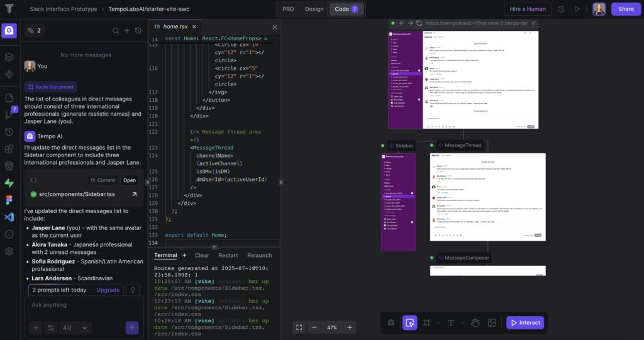Add attachment with plus in chat input
Viewport: 644px width, 340px height.
click(x=36, y=327)
